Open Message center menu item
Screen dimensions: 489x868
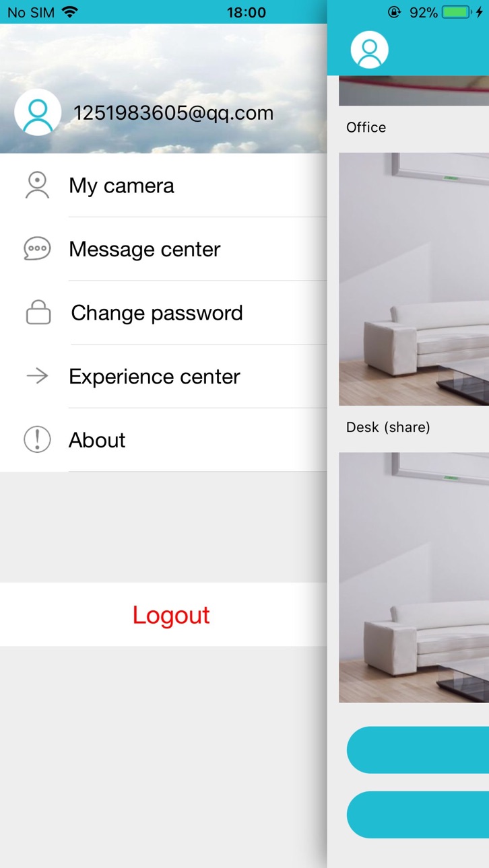pyautogui.click(x=164, y=250)
